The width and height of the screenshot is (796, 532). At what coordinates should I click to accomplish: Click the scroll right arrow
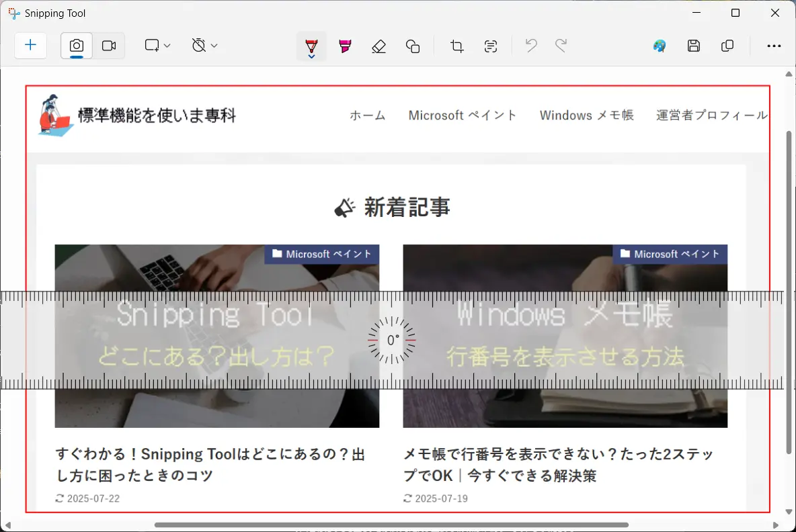[x=775, y=525]
